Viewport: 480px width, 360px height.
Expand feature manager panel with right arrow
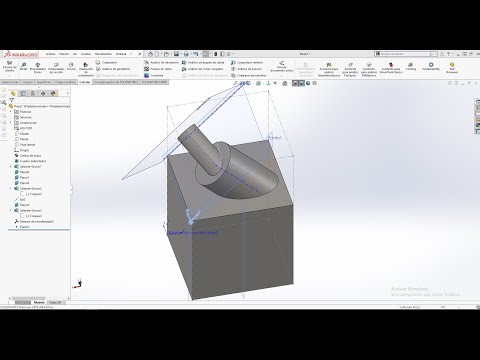[68, 93]
